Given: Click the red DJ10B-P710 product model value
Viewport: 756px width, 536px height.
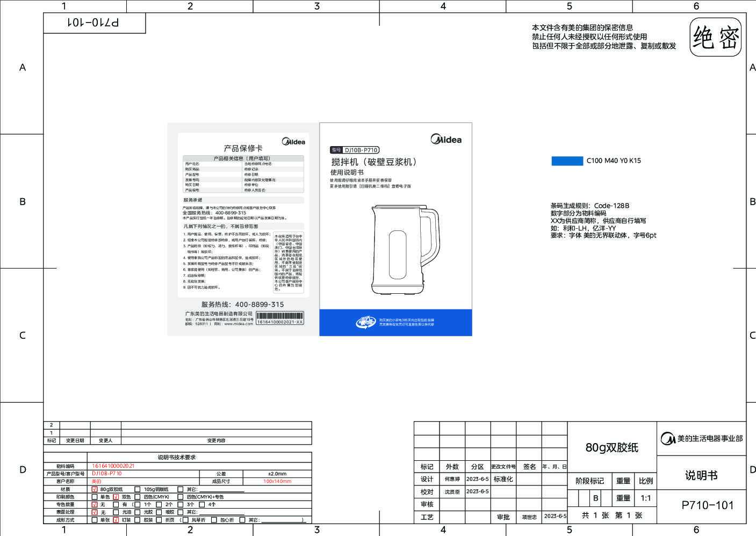Looking at the screenshot, I should 107,474.
